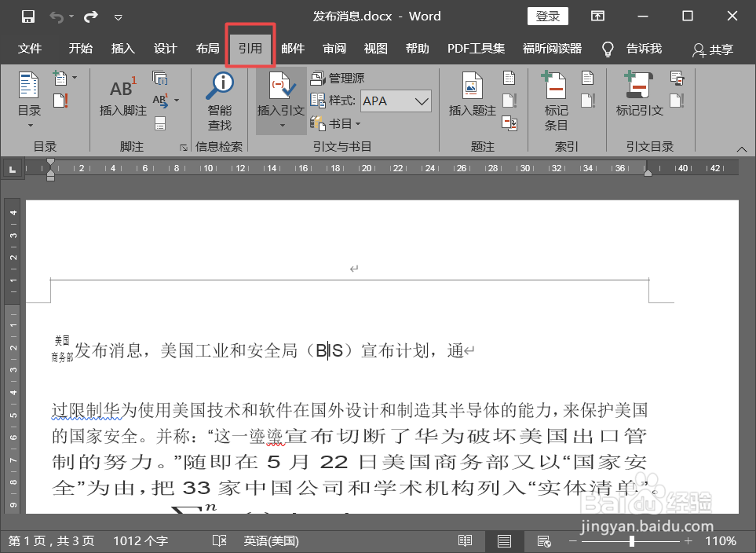Switch to the 邮件 tab
Image resolution: width=756 pixels, height=553 pixels.
click(293, 49)
